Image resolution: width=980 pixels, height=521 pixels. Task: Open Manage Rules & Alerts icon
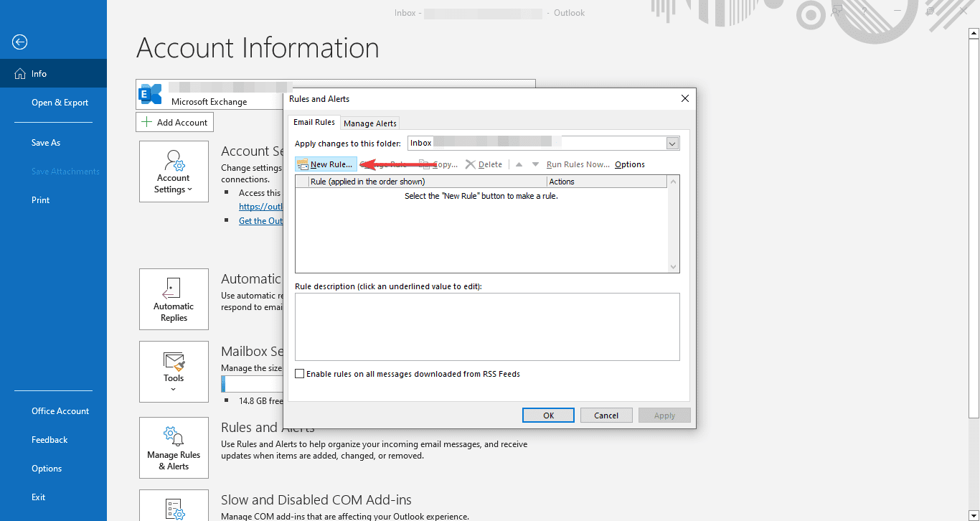click(174, 437)
